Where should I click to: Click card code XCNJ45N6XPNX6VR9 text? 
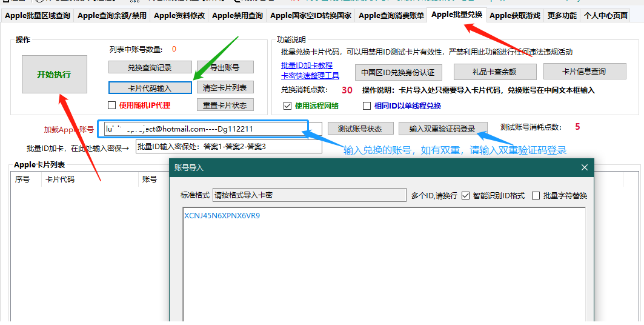222,216
